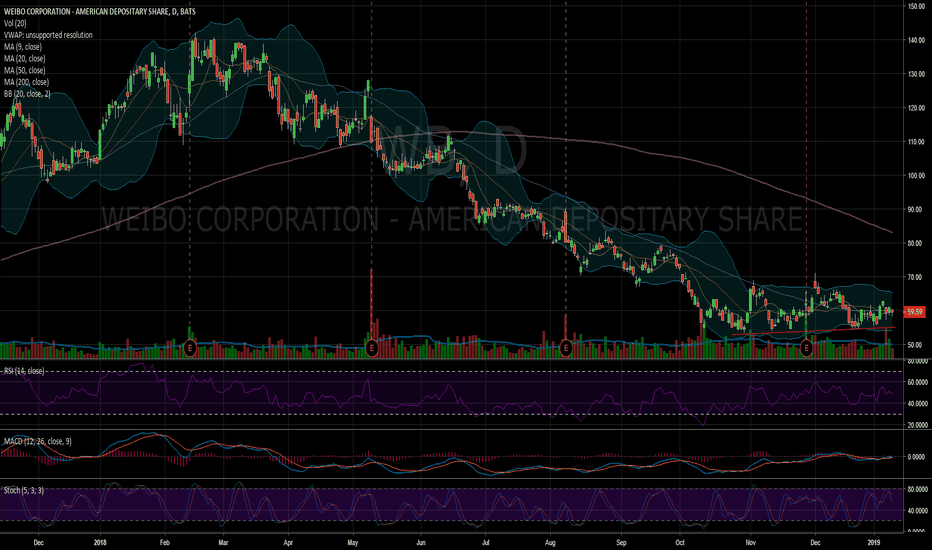Click the 110.00 price axis label
The image size is (932, 550).
click(x=915, y=142)
